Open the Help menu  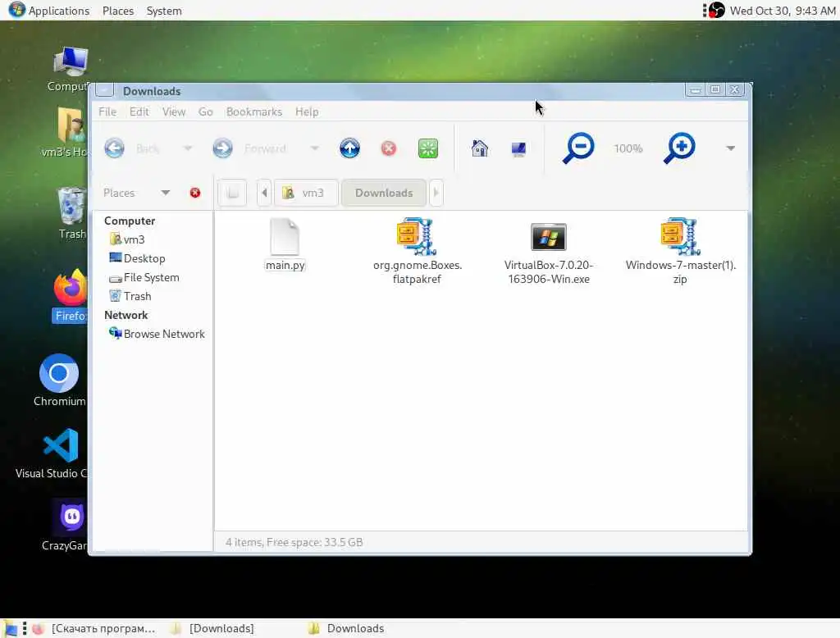[x=307, y=112]
